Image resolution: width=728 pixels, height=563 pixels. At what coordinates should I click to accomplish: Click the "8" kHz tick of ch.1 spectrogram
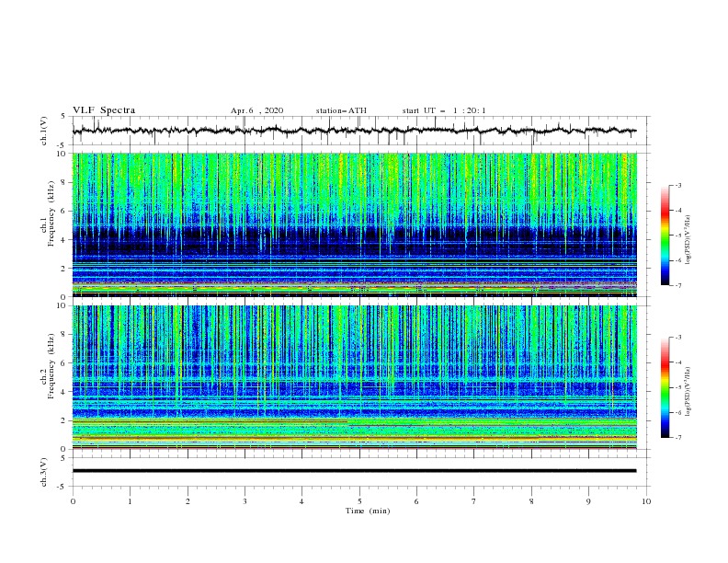(x=63, y=182)
